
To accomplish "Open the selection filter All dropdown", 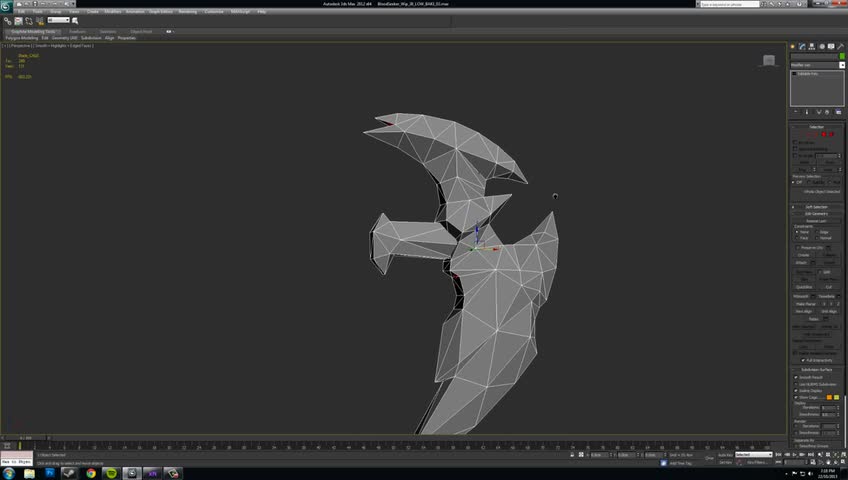I will click(x=58, y=20).
